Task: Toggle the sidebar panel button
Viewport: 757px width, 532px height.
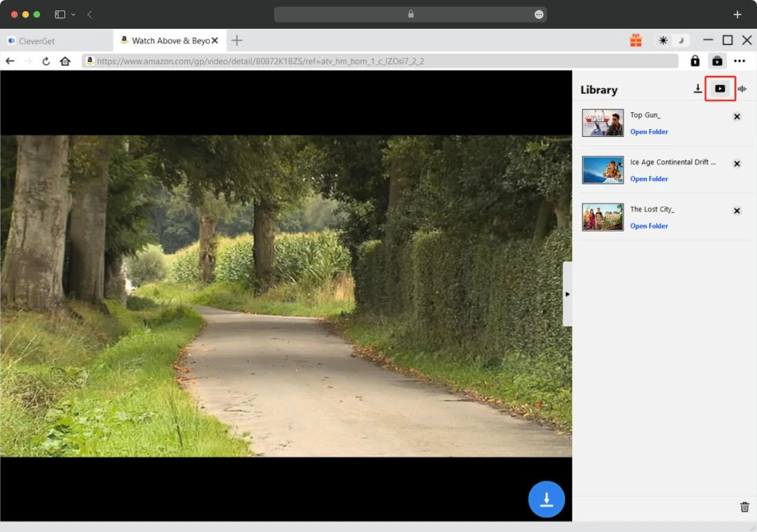Action: pyautogui.click(x=59, y=14)
